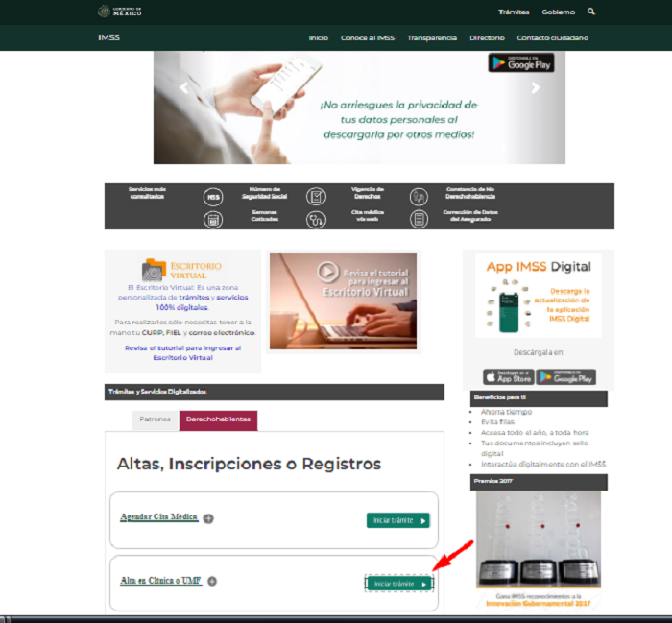Open the search magnifier in top bar

point(591,12)
